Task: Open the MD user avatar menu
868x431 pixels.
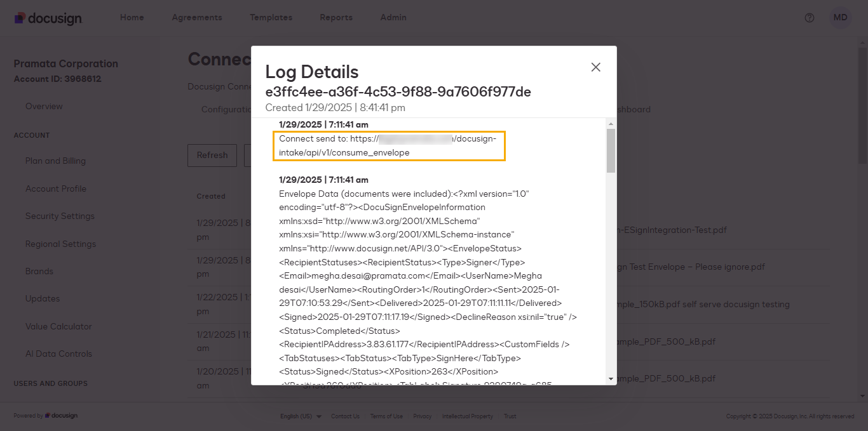Action: 840,18
